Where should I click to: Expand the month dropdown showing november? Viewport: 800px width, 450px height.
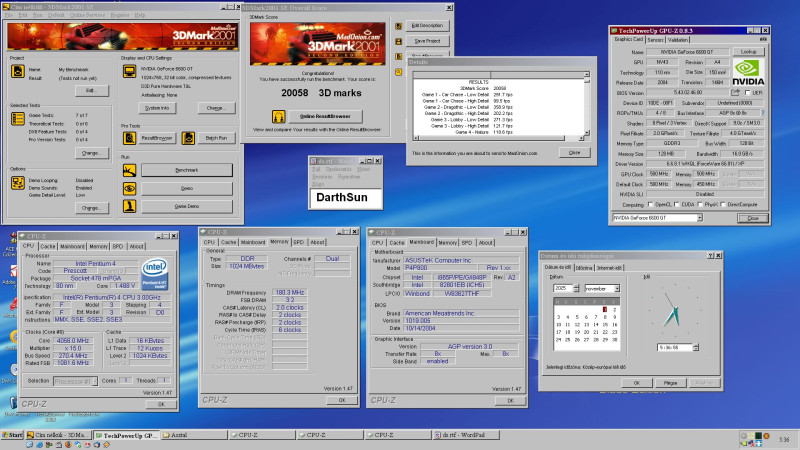tap(616, 287)
